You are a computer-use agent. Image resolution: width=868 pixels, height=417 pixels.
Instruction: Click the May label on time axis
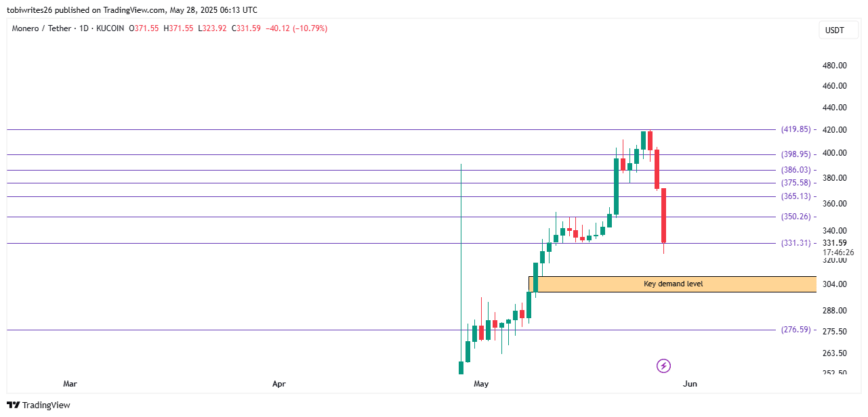481,384
